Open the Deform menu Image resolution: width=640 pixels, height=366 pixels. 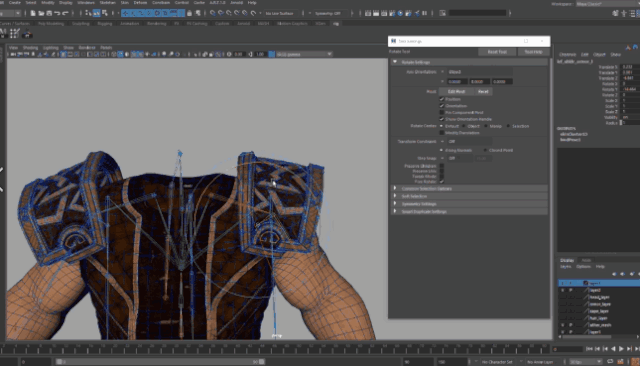(140, 2)
